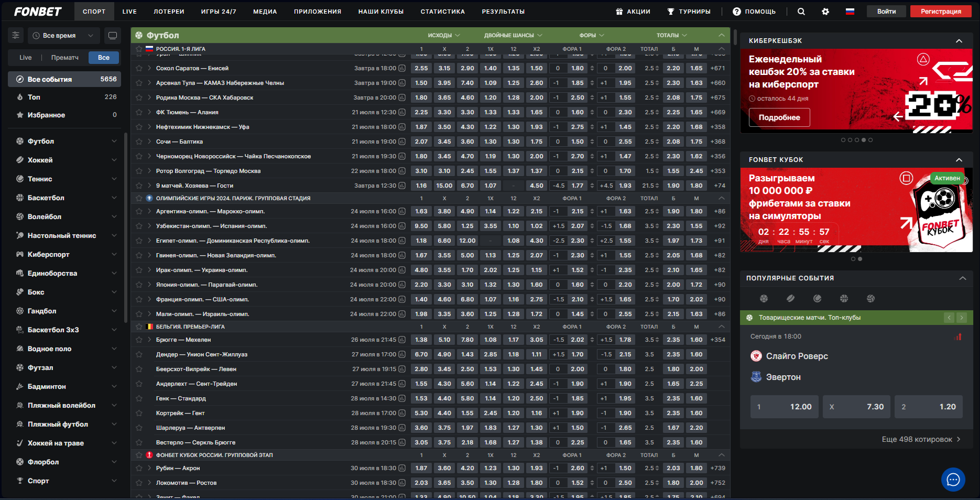Open the РЕЗУЛЬТАТЫ menu item

(503, 12)
